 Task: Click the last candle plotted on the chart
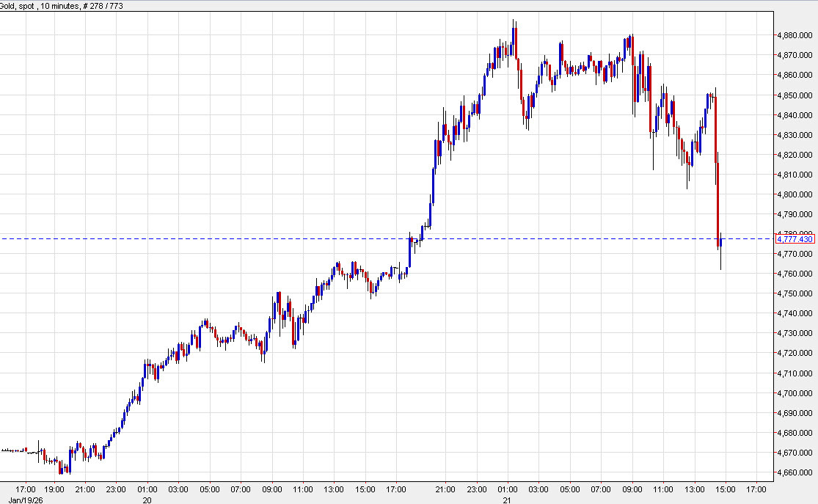pyautogui.click(x=721, y=242)
